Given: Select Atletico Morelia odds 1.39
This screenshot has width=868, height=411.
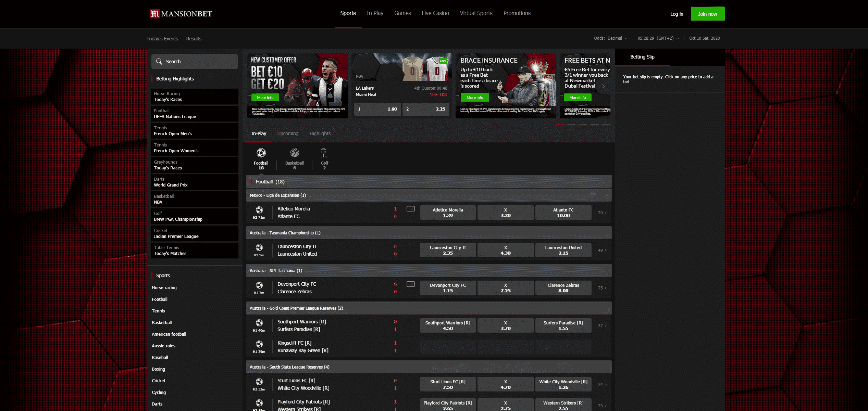Looking at the screenshot, I should coord(448,213).
